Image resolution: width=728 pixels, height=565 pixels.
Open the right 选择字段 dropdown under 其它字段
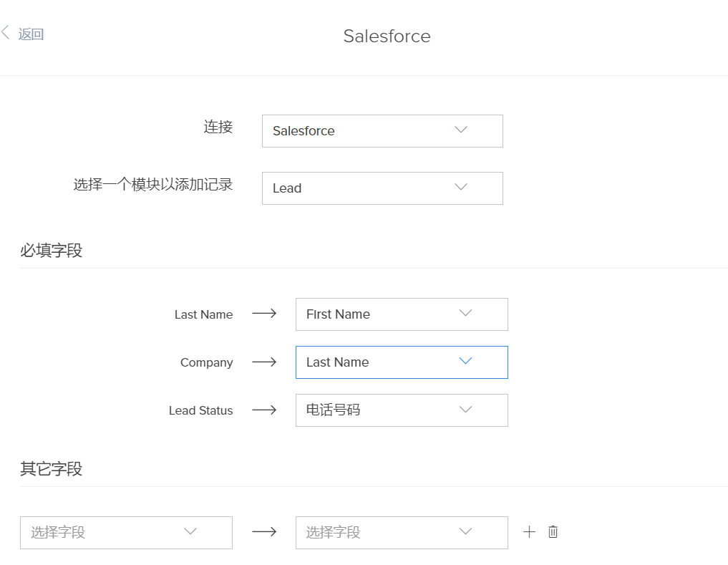tap(402, 533)
